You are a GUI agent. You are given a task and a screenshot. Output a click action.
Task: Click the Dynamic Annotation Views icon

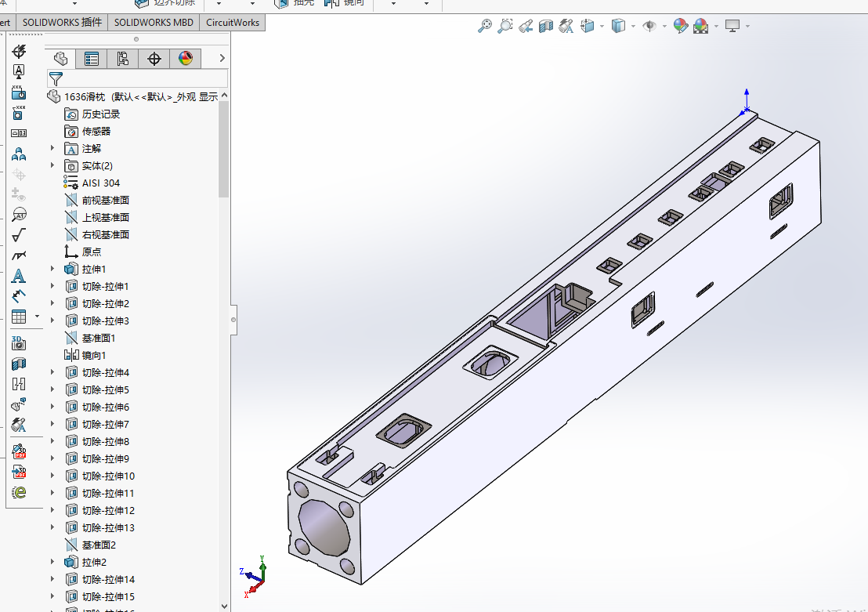point(566,26)
